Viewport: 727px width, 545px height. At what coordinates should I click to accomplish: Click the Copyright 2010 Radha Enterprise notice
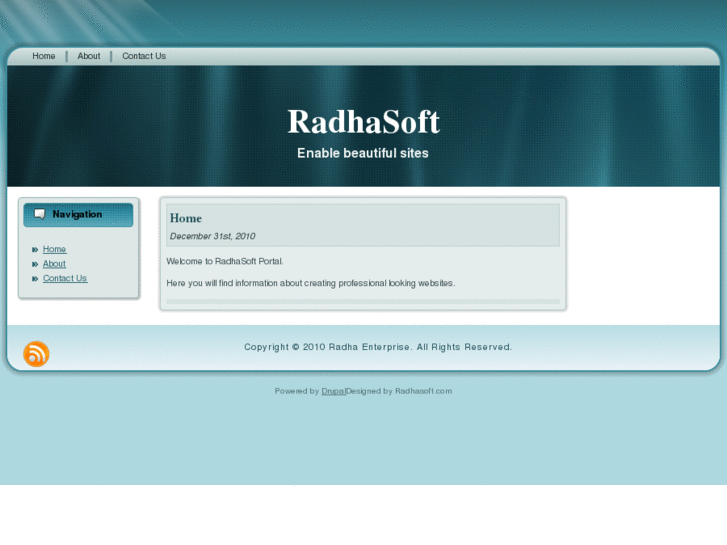point(378,347)
